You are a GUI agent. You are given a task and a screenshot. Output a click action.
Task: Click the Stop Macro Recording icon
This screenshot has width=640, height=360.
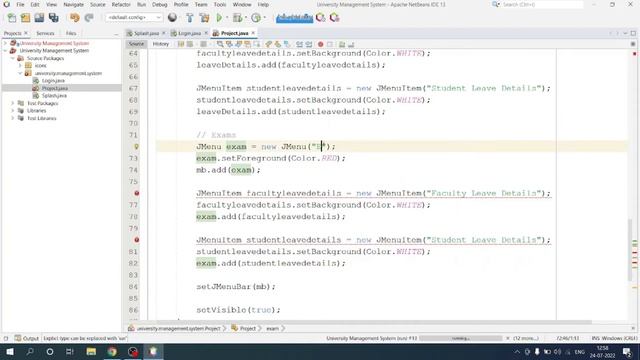click(x=330, y=44)
